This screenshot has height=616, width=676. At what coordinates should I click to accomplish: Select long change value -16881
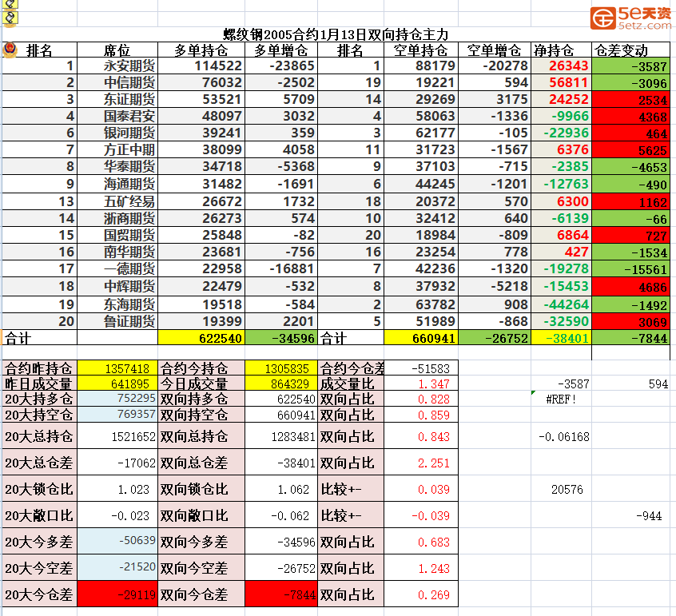click(281, 268)
